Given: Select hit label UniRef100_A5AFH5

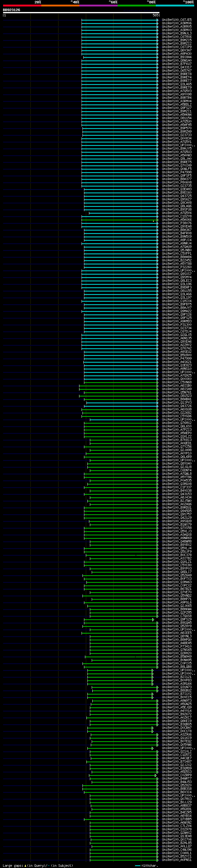Looking at the screenshot, I should (x=177, y=125).
